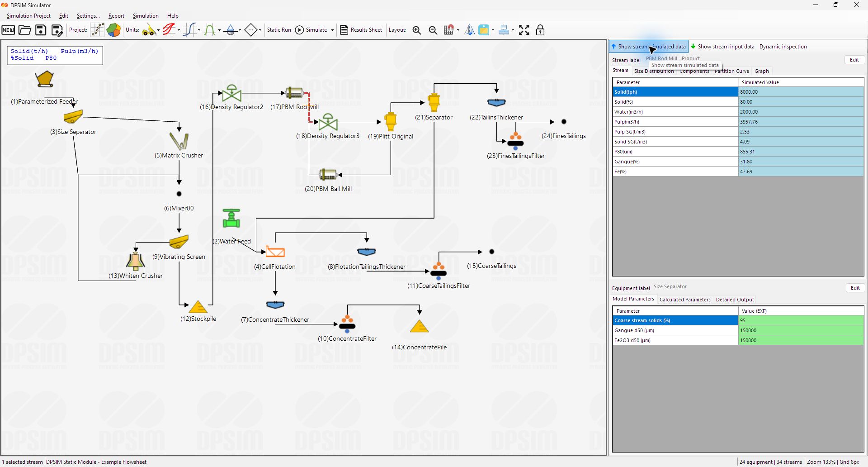Select the CellFlotation equipment icon

coord(275,252)
